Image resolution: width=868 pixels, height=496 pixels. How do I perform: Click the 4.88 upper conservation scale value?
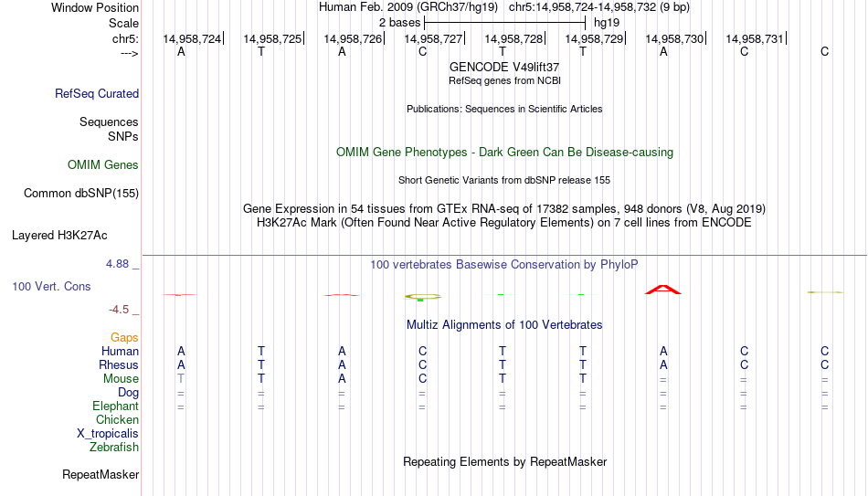[118, 264]
